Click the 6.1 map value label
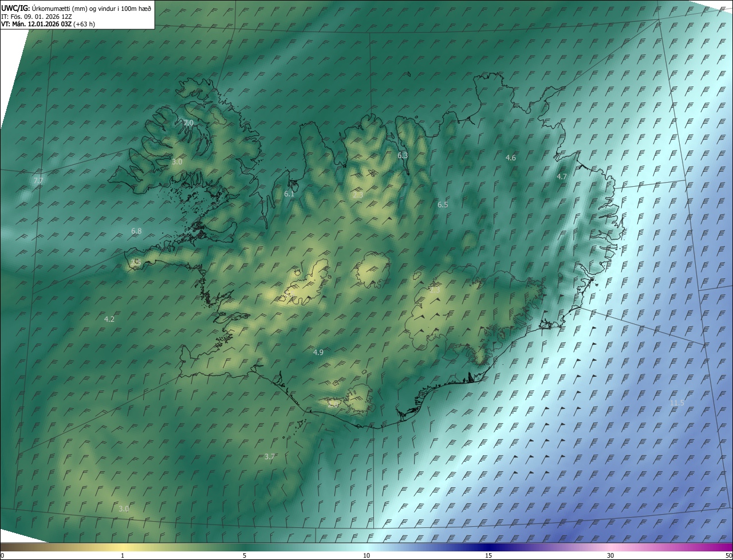 (289, 194)
